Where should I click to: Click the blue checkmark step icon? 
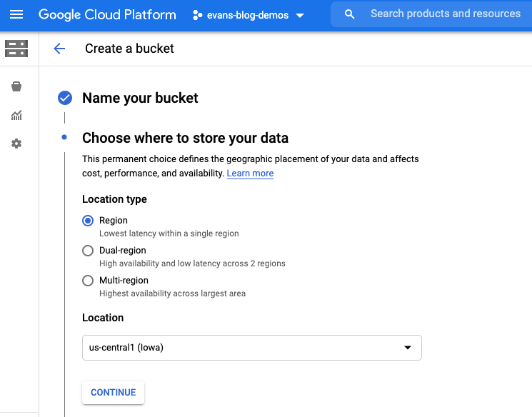coord(65,98)
